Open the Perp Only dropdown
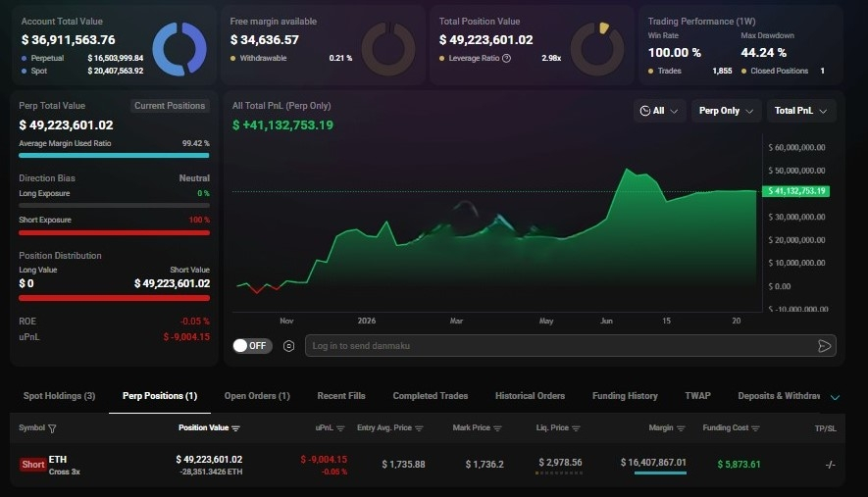 pos(726,111)
